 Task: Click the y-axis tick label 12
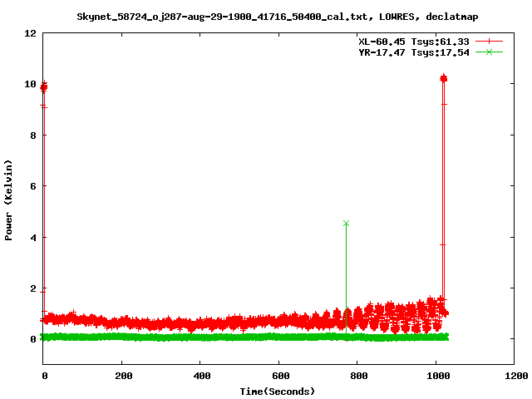pyautogui.click(x=31, y=33)
